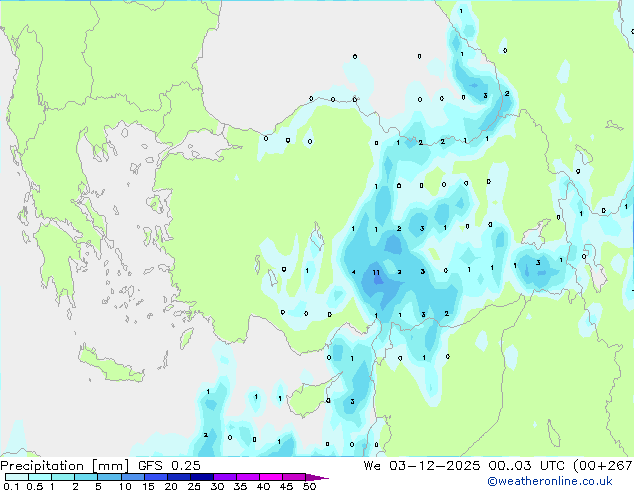The width and height of the screenshot is (634, 490).
Task: Open the weatheronline.co.uk copyright link
Action: [x=549, y=481]
